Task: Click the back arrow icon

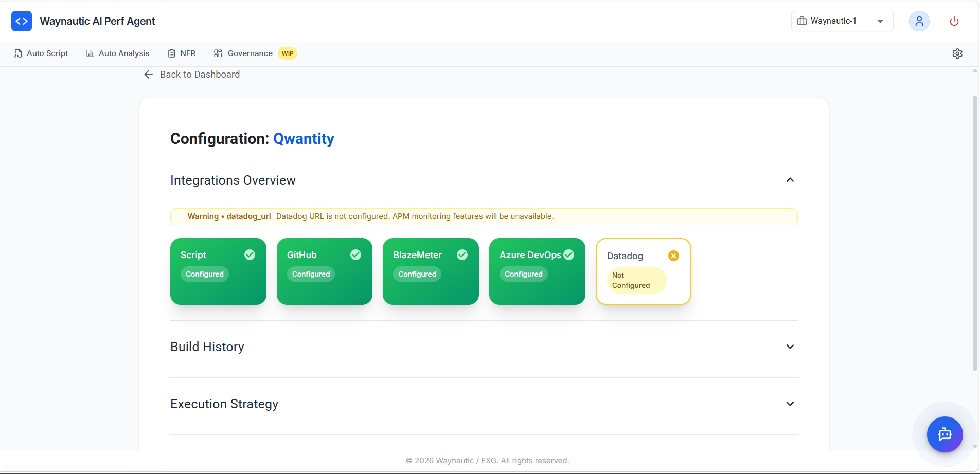Action: click(149, 75)
